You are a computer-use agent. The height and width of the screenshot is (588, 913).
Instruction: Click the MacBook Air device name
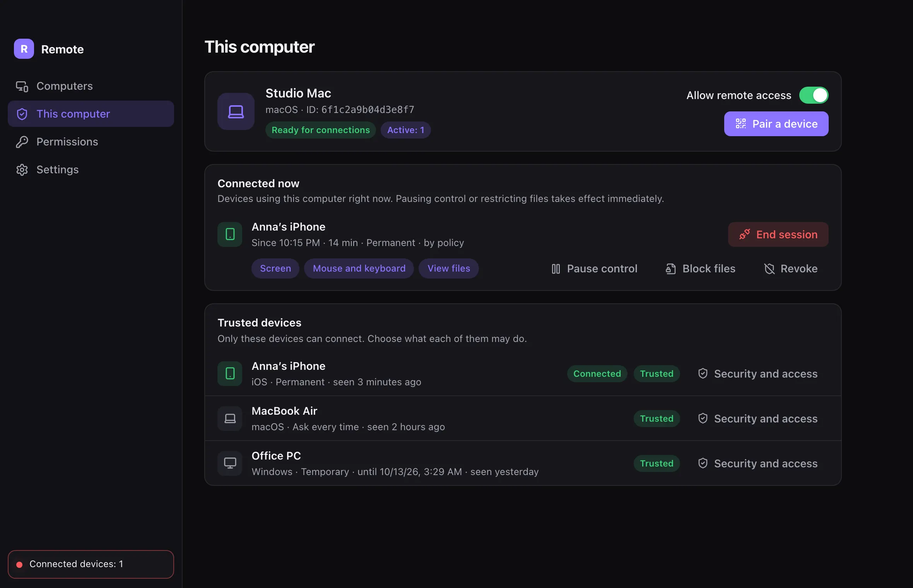[x=284, y=411]
